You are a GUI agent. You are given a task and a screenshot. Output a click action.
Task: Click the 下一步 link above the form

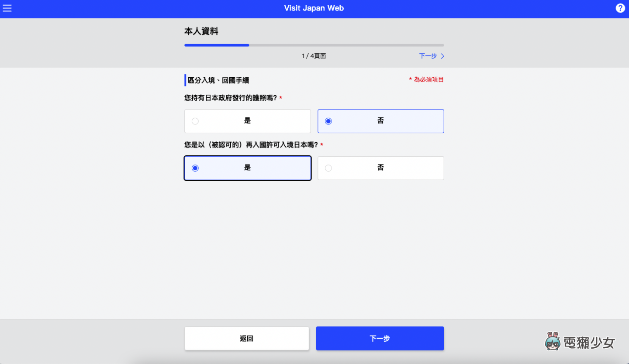[427, 56]
